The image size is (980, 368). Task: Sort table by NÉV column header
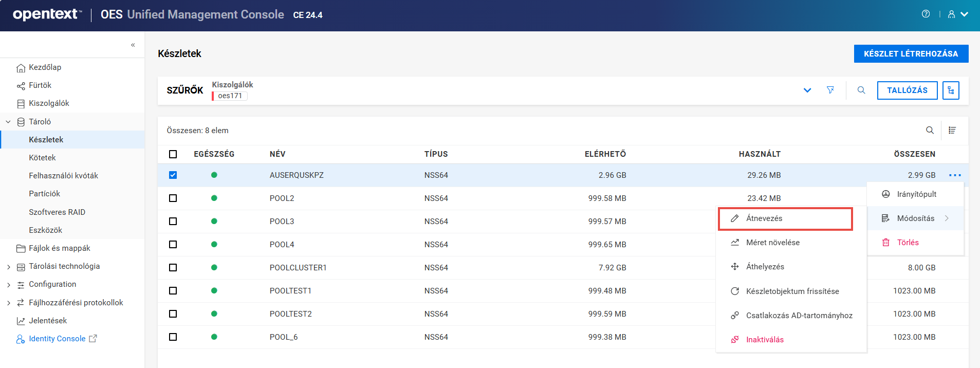[x=278, y=154]
